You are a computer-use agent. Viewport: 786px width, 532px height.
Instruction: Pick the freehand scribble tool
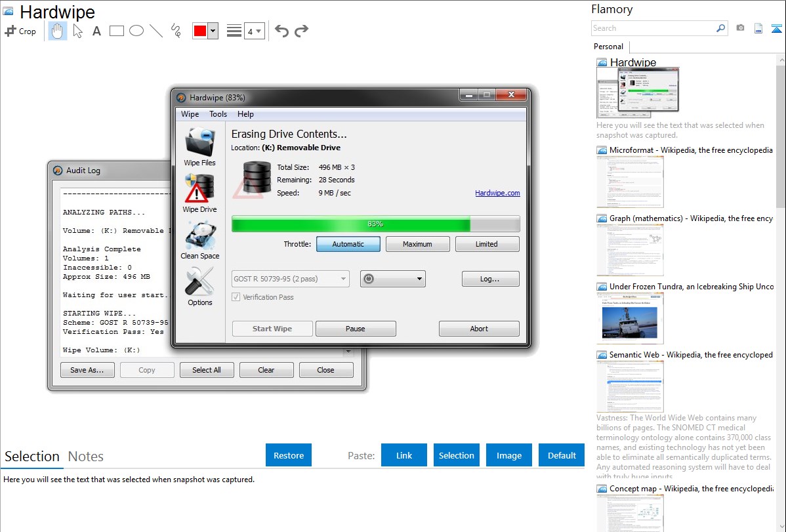[176, 31]
